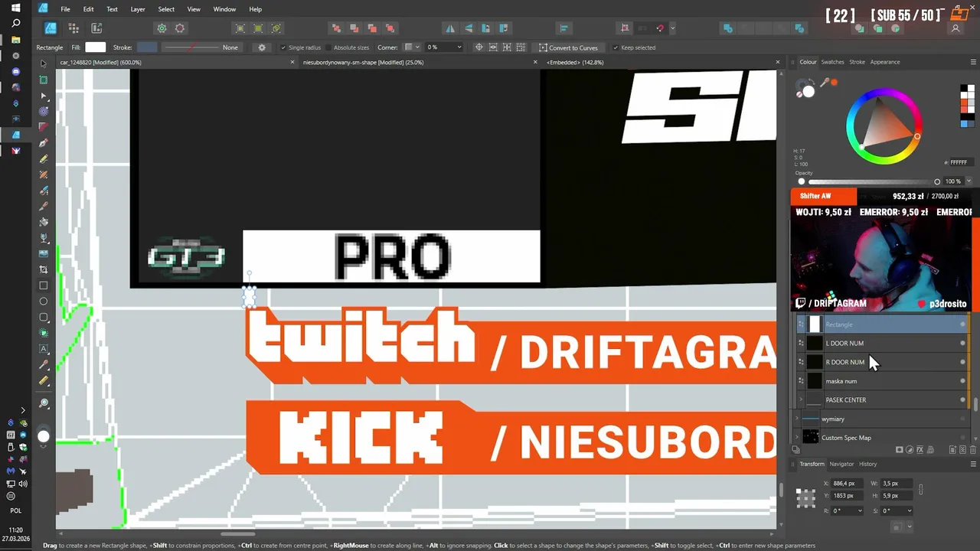The height and width of the screenshot is (551, 980).
Task: Hide the maska num layer
Action: [x=962, y=380]
